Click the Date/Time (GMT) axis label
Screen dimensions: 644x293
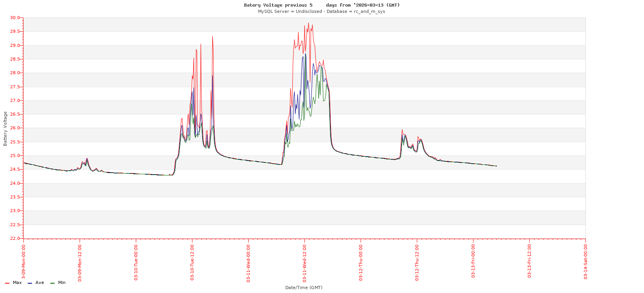pos(304,288)
